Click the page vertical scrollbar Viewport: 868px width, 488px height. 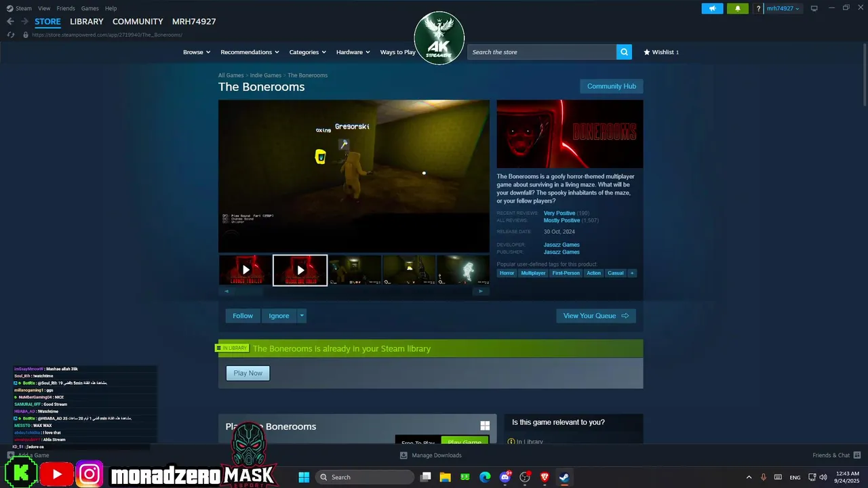(865, 75)
